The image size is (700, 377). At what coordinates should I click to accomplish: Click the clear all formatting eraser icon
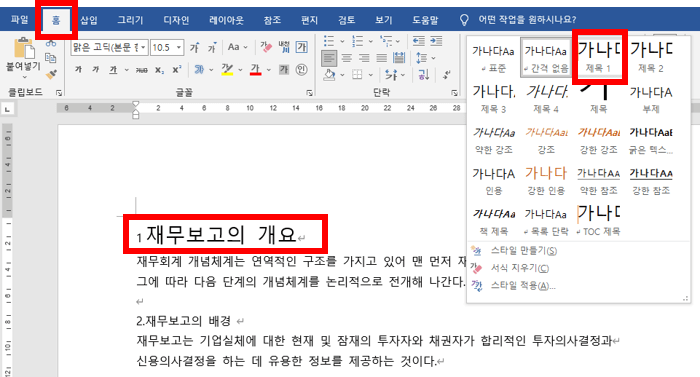[x=267, y=47]
